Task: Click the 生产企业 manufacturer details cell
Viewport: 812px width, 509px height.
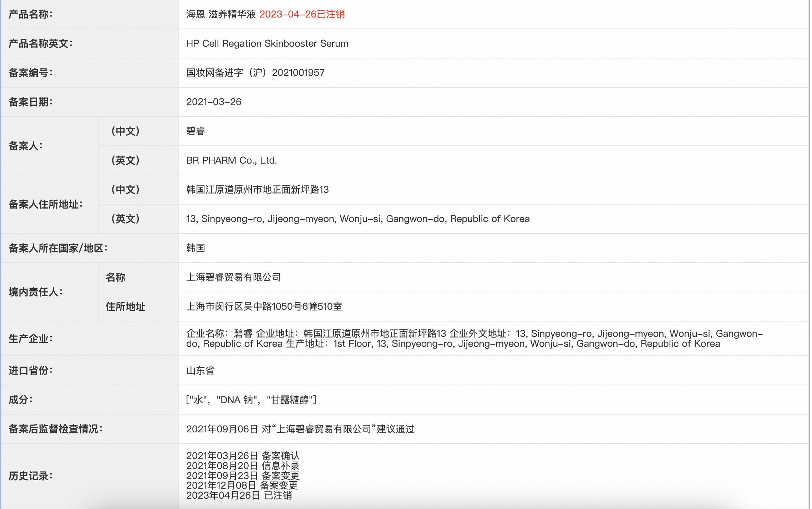Action: pyautogui.click(x=428, y=339)
